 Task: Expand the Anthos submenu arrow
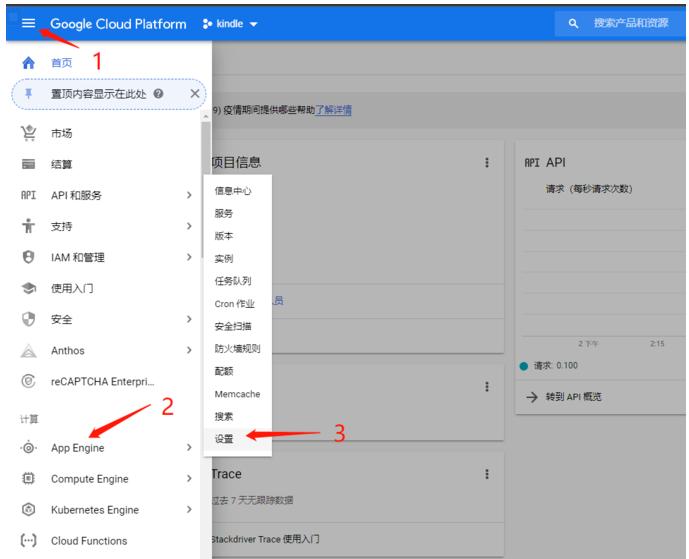pos(189,350)
